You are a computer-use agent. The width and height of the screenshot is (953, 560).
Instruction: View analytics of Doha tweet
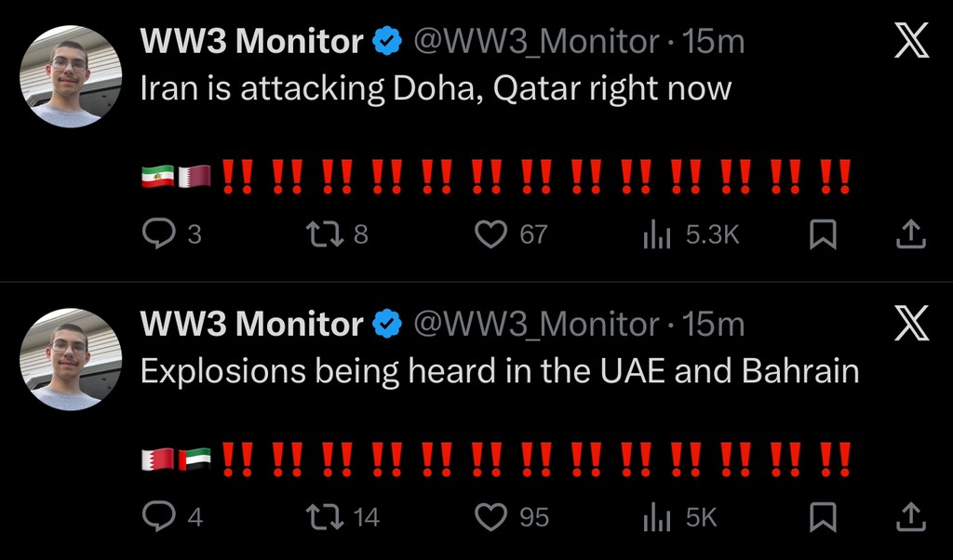click(x=656, y=234)
